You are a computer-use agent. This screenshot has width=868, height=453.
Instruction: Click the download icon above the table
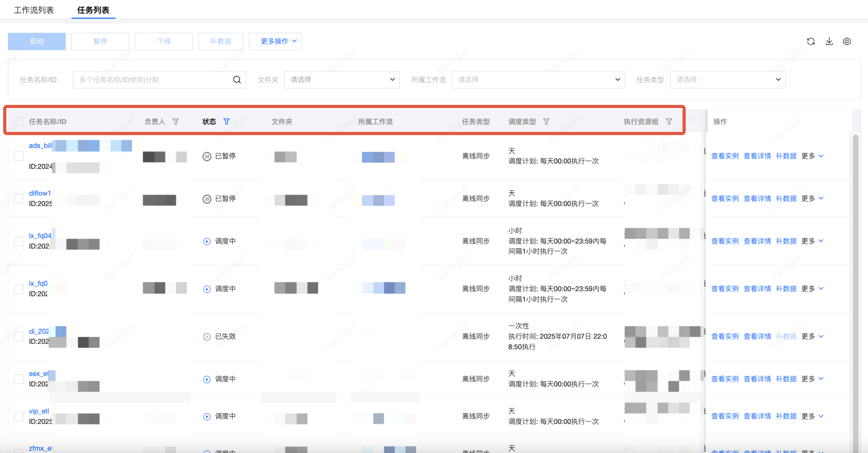coord(829,41)
